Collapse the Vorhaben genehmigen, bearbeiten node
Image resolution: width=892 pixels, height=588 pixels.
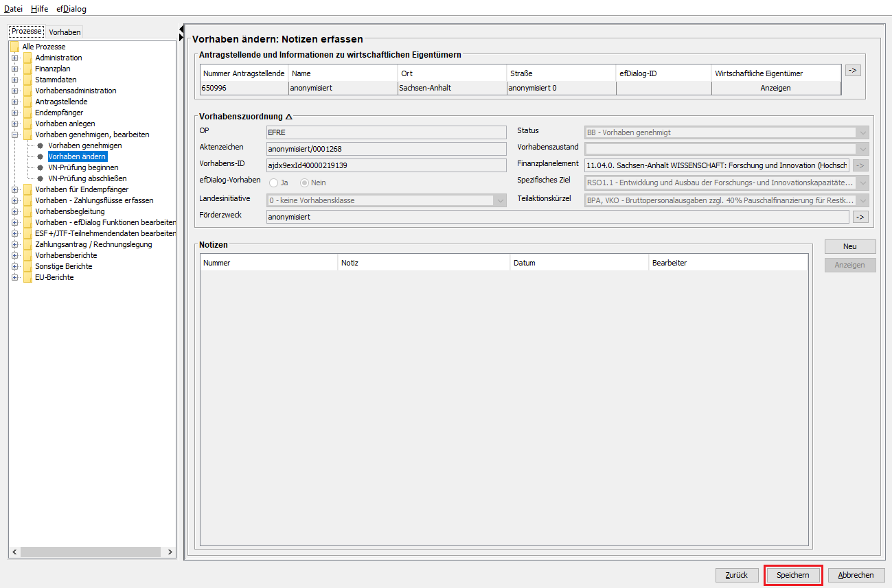pos(14,134)
